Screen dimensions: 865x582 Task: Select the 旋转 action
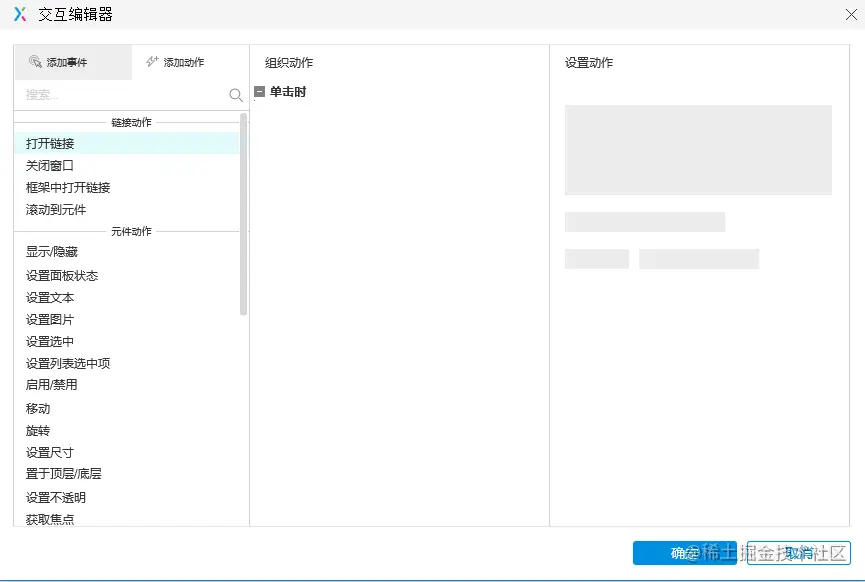(127, 431)
